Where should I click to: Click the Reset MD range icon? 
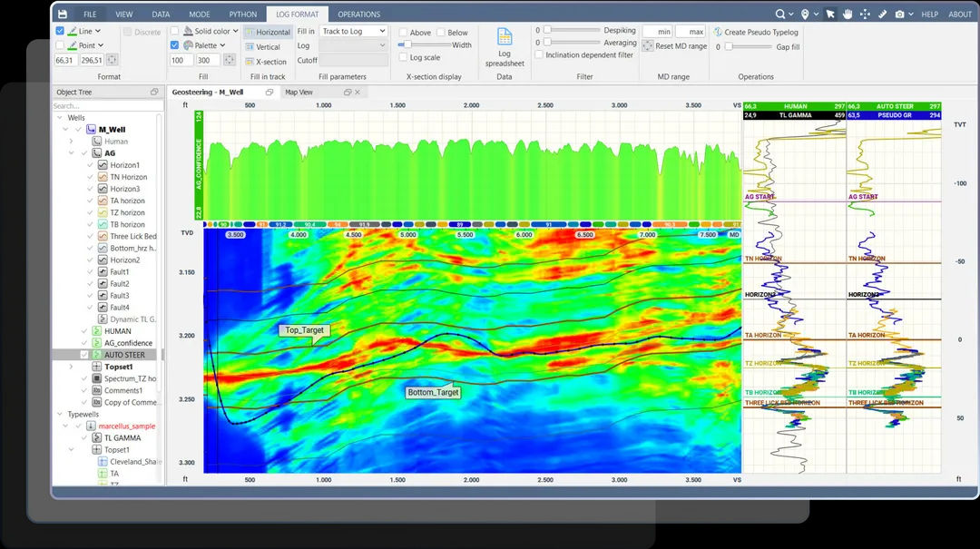point(648,45)
